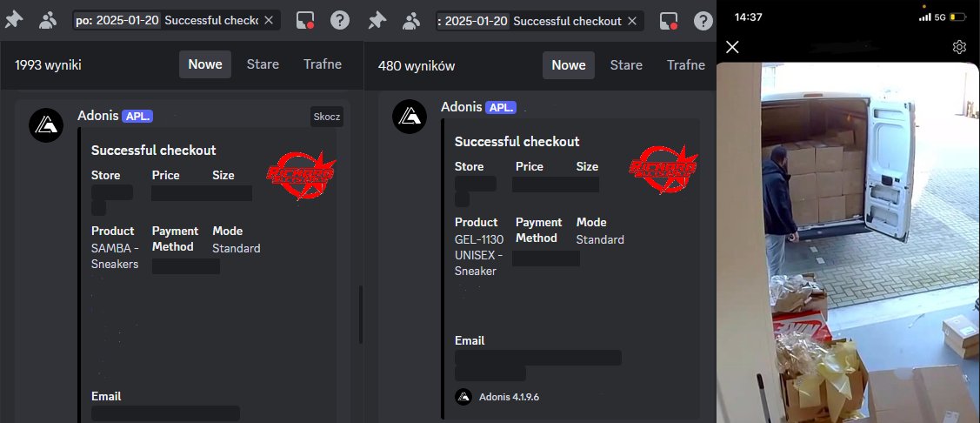Click Adonis 4.1.9.6 footer icon

point(463,397)
